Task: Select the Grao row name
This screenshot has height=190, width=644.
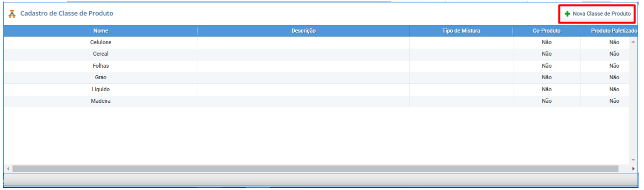Action: pos(101,77)
